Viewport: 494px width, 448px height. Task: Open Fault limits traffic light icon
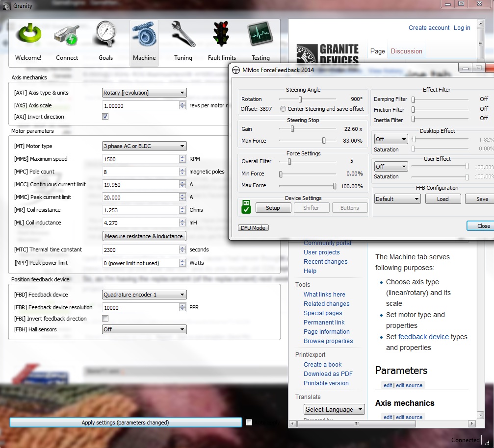221,34
